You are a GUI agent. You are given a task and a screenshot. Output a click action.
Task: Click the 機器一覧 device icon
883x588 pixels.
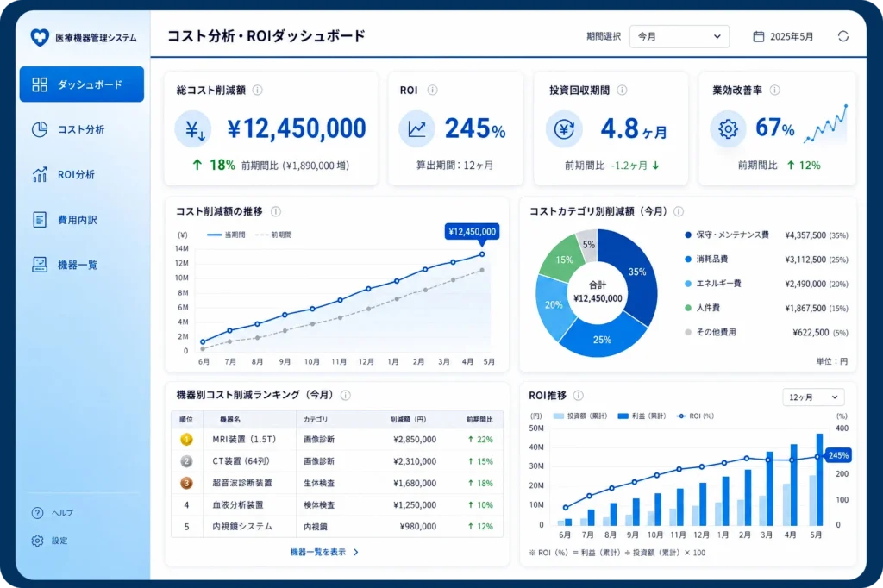pyautogui.click(x=40, y=265)
